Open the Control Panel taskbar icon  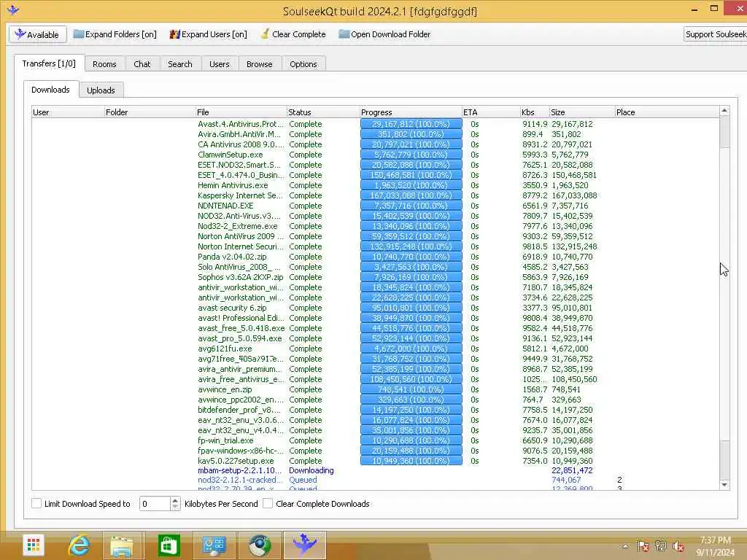(x=214, y=545)
